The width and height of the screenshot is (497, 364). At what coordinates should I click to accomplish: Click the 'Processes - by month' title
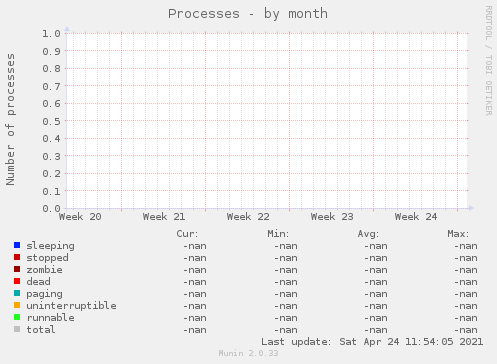click(x=248, y=14)
